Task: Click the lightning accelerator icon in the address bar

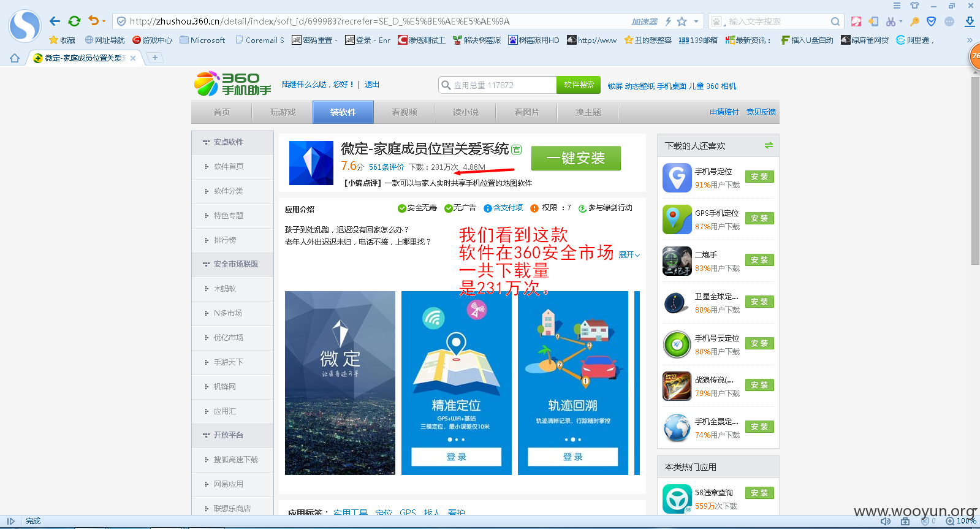Action: click(668, 21)
